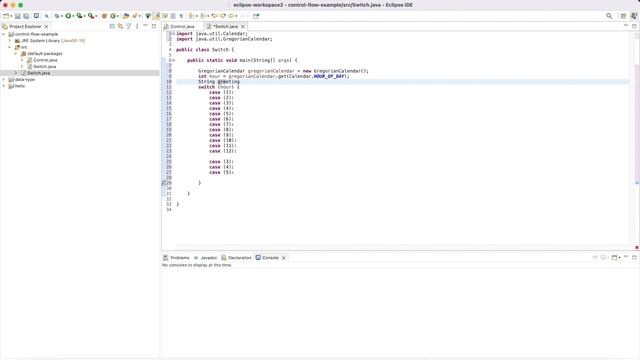Image resolution: width=640 pixels, height=360 pixels.
Task: Open dropdown arrow next to Run icon
Action: click(x=73, y=16)
